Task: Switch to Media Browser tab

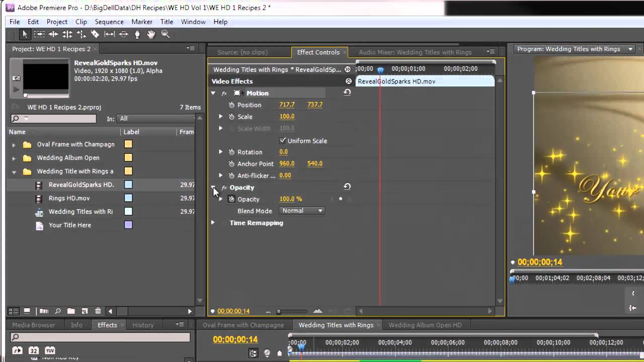Action: pyautogui.click(x=34, y=325)
